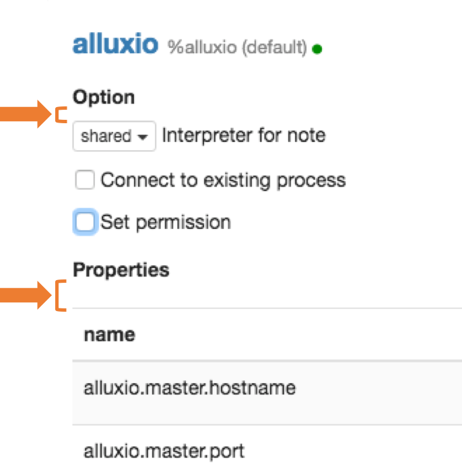This screenshot has width=462, height=476.
Task: Click the caret arrow in shared dropdown
Action: coord(142,137)
